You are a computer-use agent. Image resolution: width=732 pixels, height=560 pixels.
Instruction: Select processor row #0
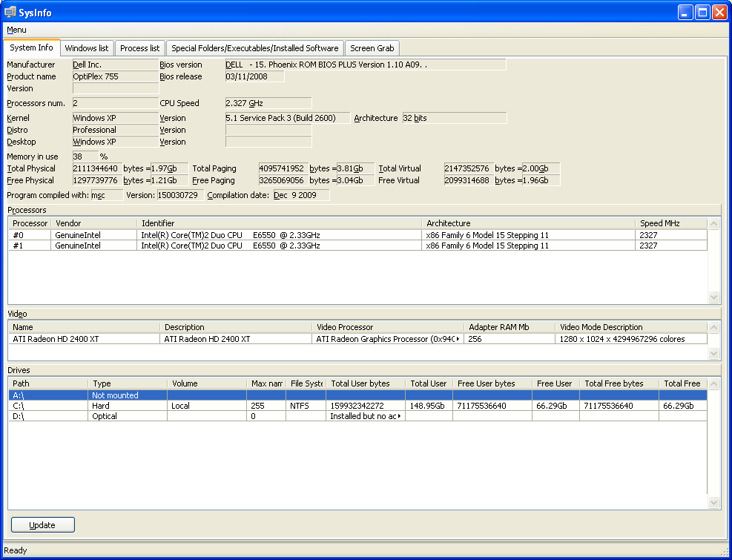coord(357,235)
